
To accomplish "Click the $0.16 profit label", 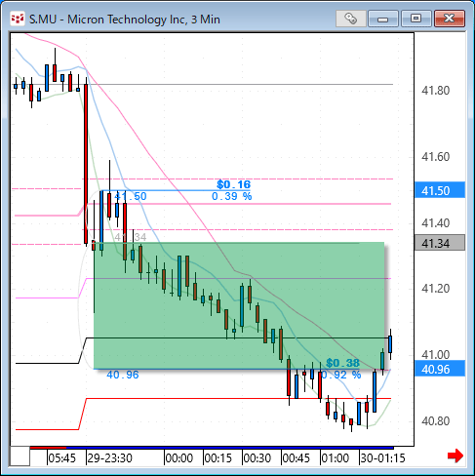I will pos(233,184).
